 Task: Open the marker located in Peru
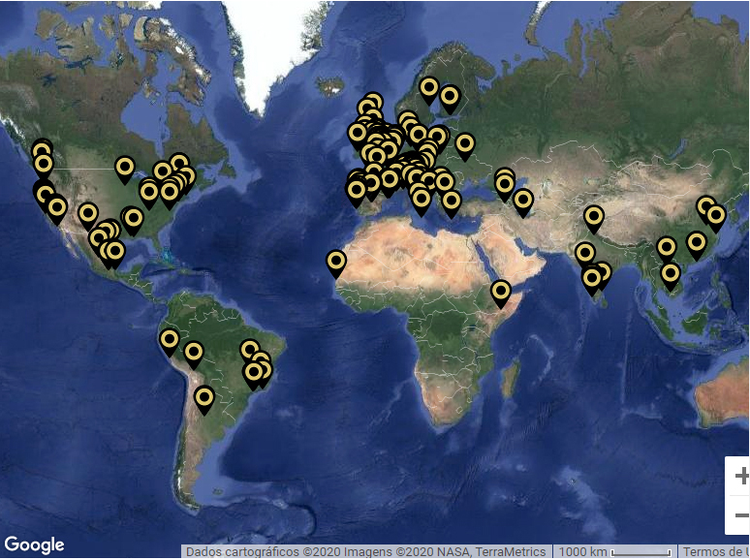point(170,342)
